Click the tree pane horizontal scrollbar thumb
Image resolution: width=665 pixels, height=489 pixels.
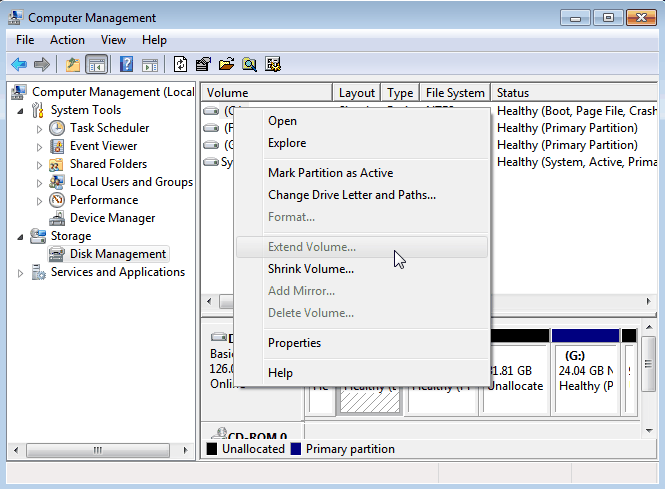(x=98, y=450)
